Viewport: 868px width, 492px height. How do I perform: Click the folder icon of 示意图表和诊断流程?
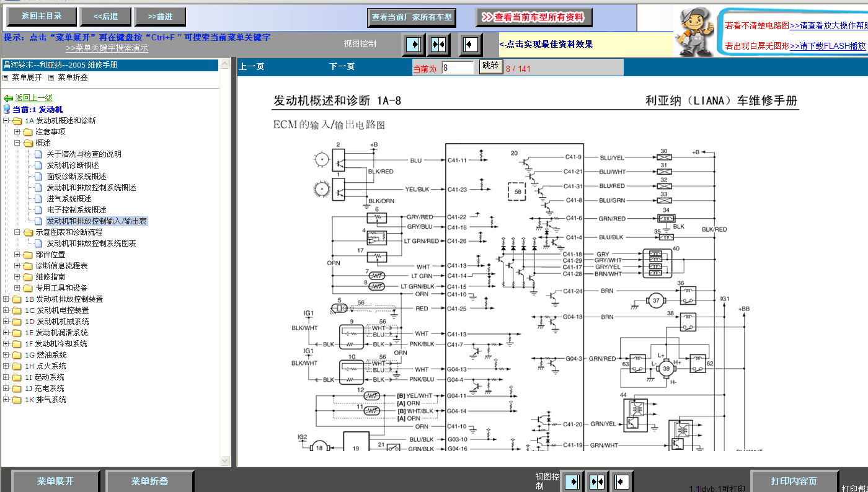(x=28, y=232)
